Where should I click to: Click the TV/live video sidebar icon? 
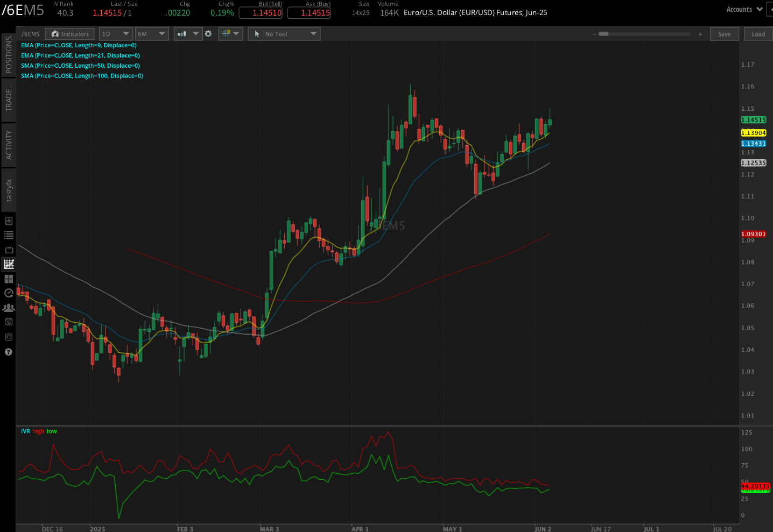click(x=8, y=250)
